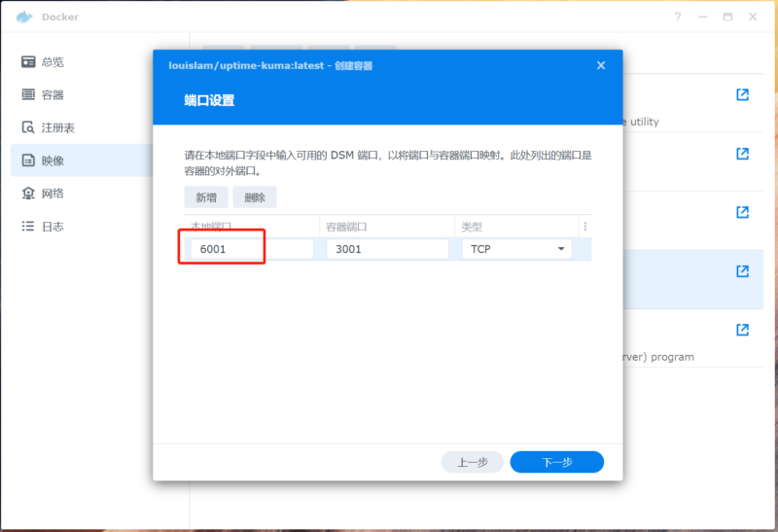778x532 pixels.
Task: Select the 映像 images section
Action: click(82, 160)
